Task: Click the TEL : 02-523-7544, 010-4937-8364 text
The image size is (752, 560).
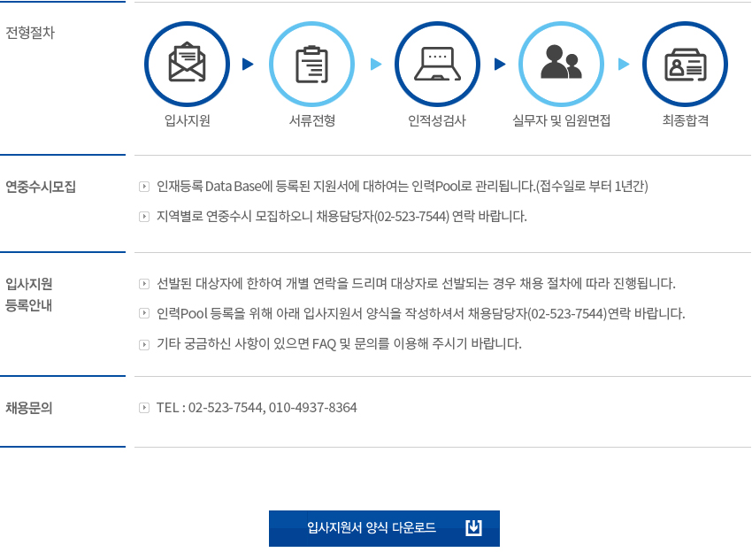Action: pos(257,408)
